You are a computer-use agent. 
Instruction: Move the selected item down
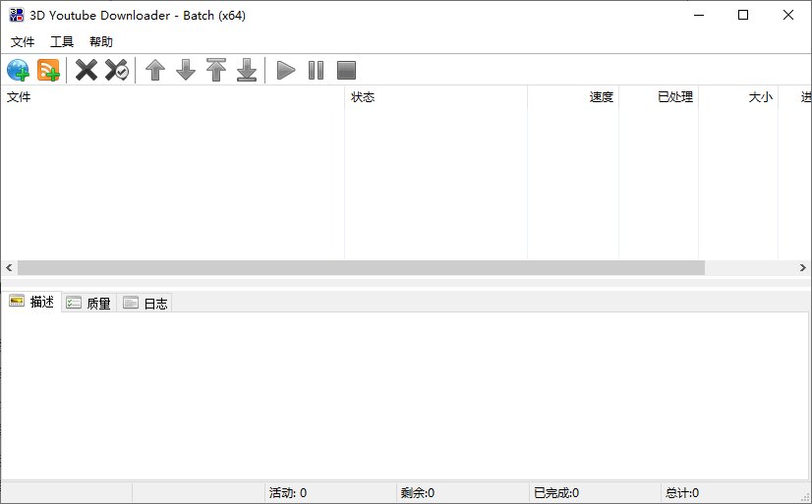click(x=186, y=70)
